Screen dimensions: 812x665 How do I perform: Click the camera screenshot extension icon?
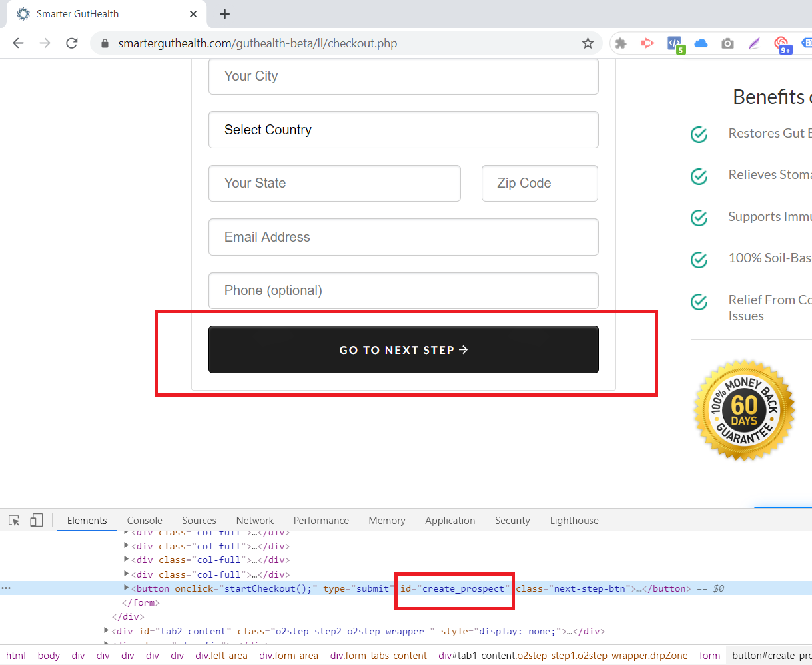point(727,43)
